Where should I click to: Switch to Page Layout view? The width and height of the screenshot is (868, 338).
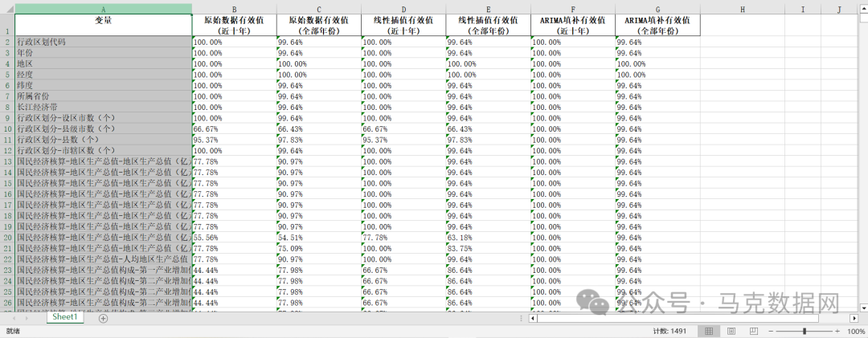coord(731,332)
